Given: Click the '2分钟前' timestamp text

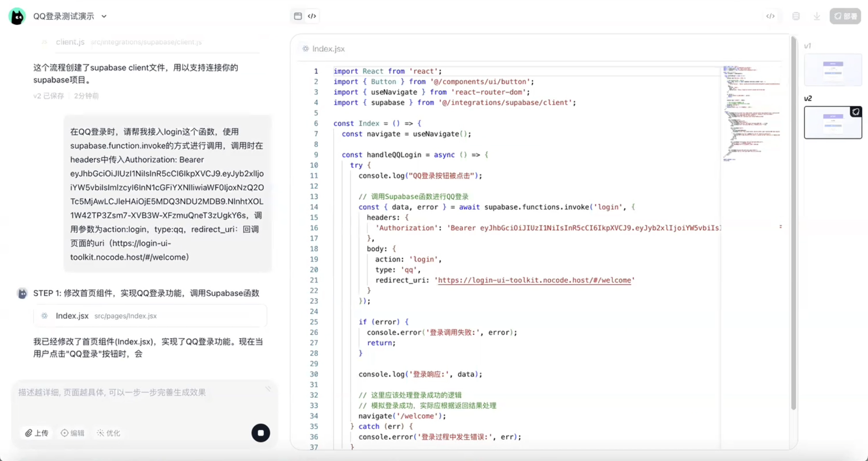Looking at the screenshot, I should [87, 96].
